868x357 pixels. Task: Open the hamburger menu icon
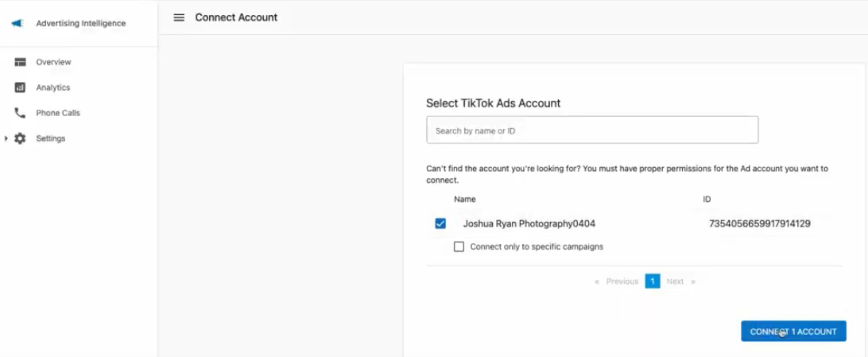click(179, 17)
